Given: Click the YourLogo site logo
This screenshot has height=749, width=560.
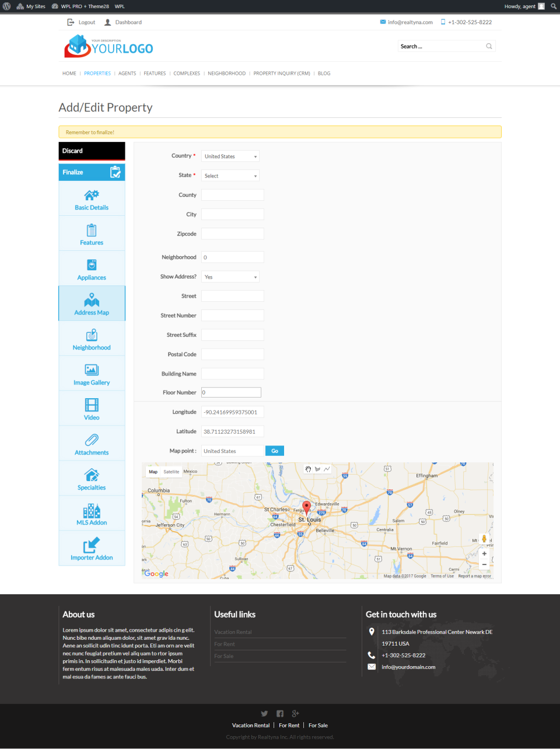Looking at the screenshot, I should [108, 46].
